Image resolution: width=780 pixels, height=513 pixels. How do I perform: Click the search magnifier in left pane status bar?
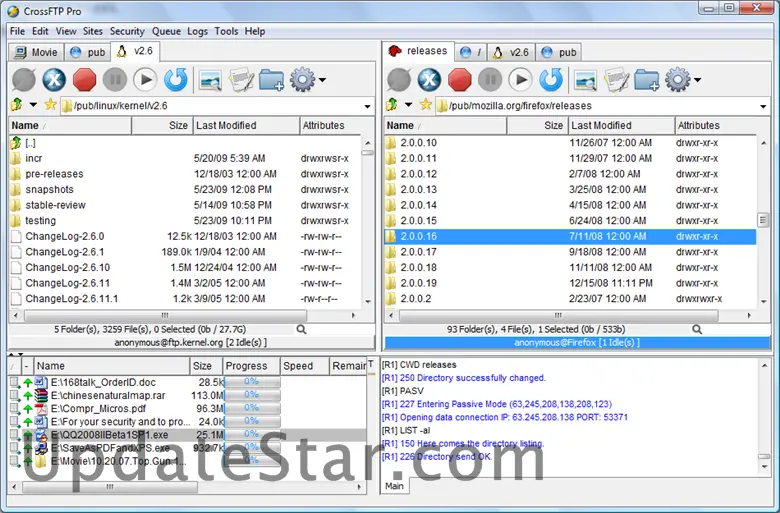(302, 329)
